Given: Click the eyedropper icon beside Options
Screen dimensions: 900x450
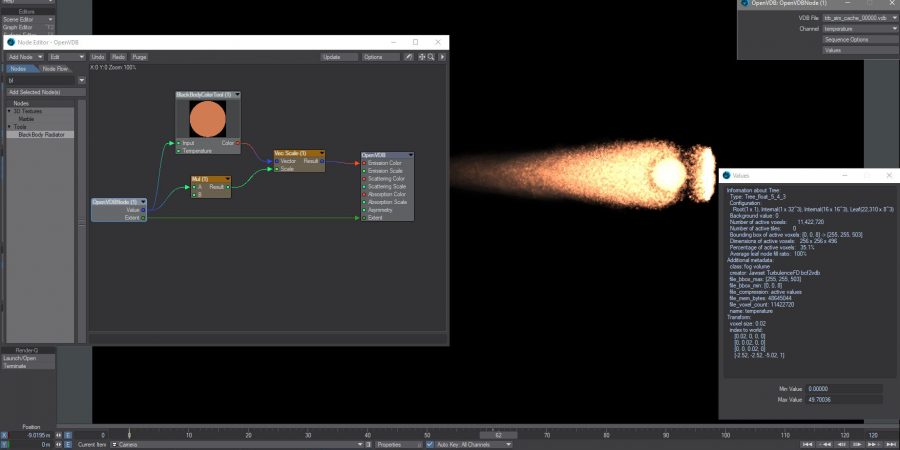Looking at the screenshot, I should (409, 57).
